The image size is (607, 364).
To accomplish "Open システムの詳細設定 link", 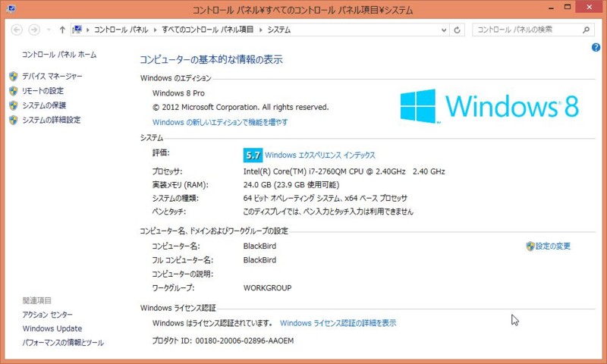I will (52, 120).
